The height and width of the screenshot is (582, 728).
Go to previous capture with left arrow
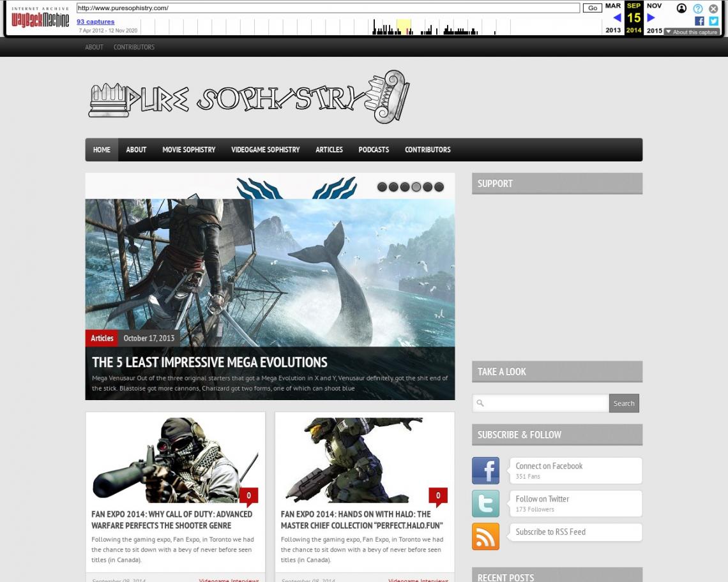coord(617,18)
